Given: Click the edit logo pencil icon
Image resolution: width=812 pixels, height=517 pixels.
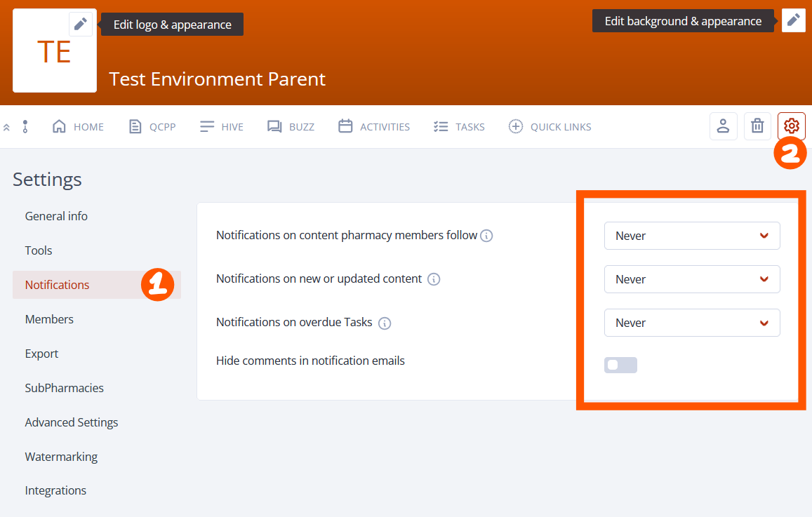Looking at the screenshot, I should point(80,24).
